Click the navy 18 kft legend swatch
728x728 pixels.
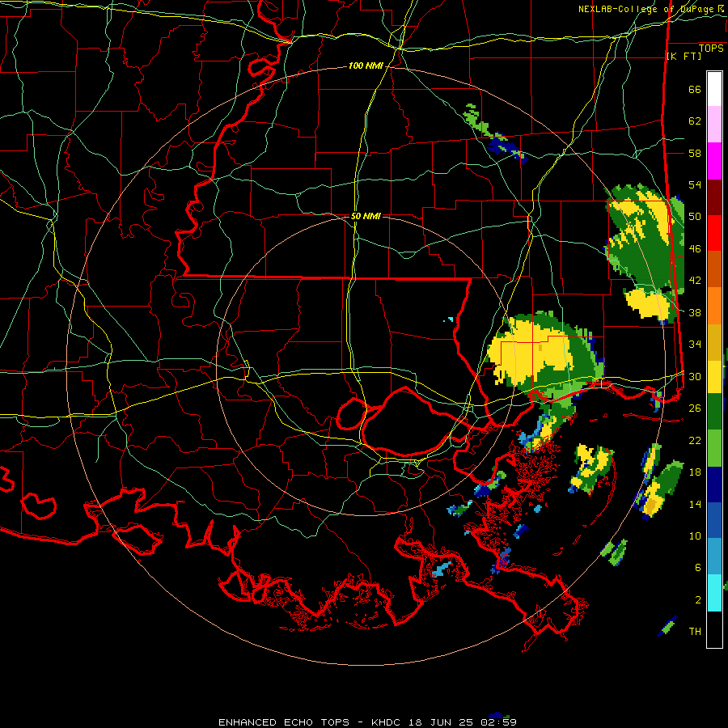pyautogui.click(x=714, y=485)
